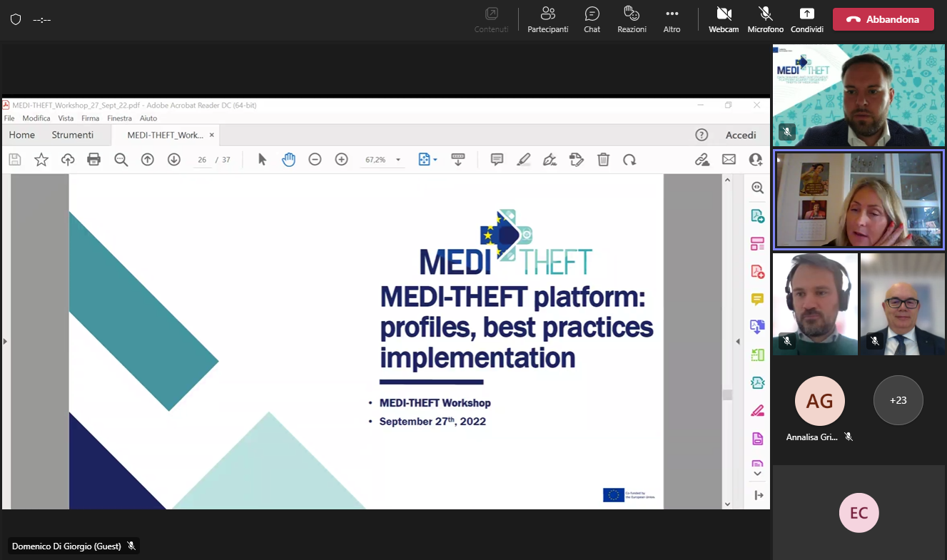Click the document vertical scrollbar thumb
Viewport: 947px width, 560px height.
[x=727, y=394]
